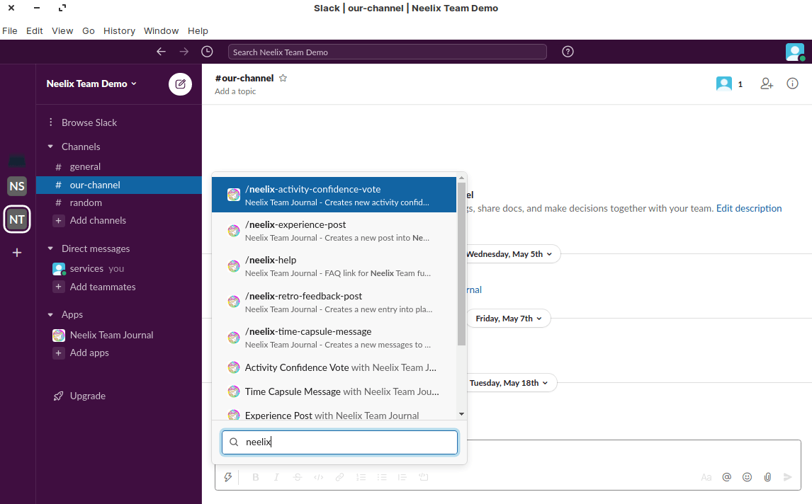Add a new workspace plus icon
Image resolution: width=812 pixels, height=504 pixels.
17,253
